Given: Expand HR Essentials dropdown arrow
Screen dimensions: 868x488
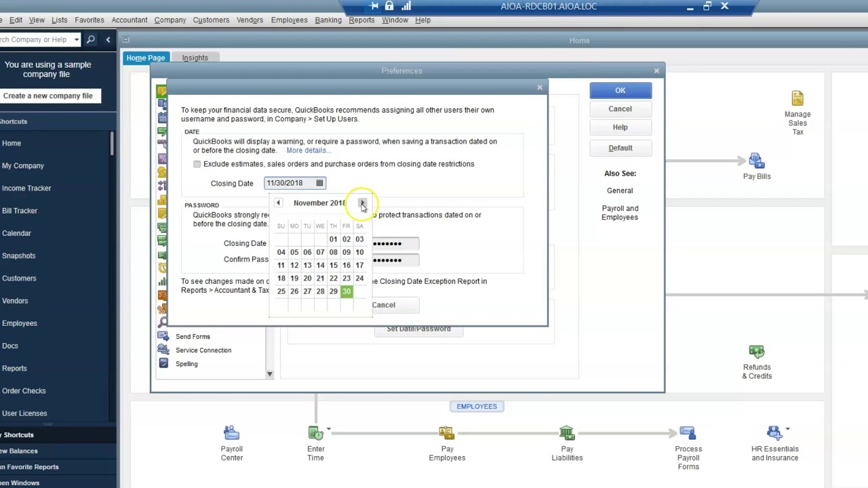Looking at the screenshot, I should tap(787, 429).
